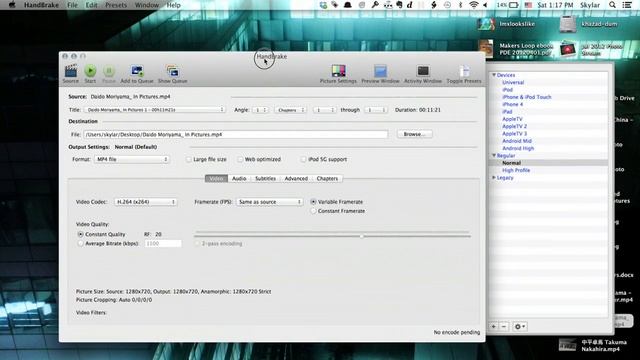
Task: Click battery status in menu bar
Action: 507,5
